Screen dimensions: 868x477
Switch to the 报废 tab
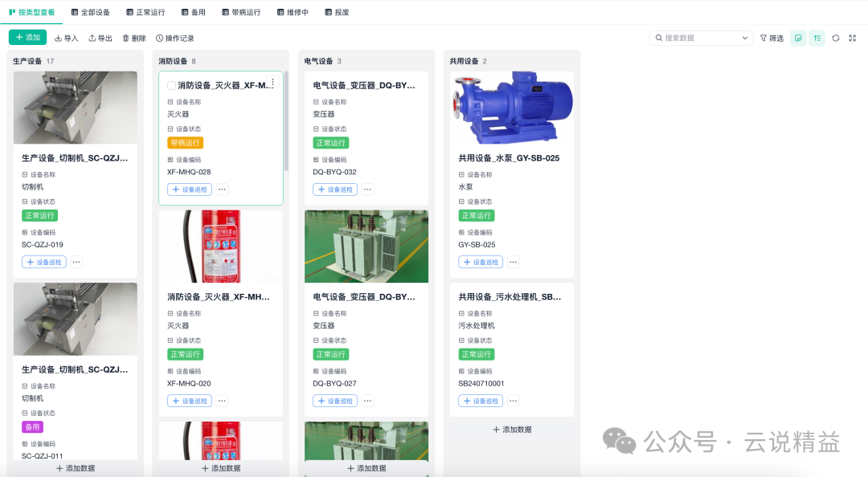point(337,12)
